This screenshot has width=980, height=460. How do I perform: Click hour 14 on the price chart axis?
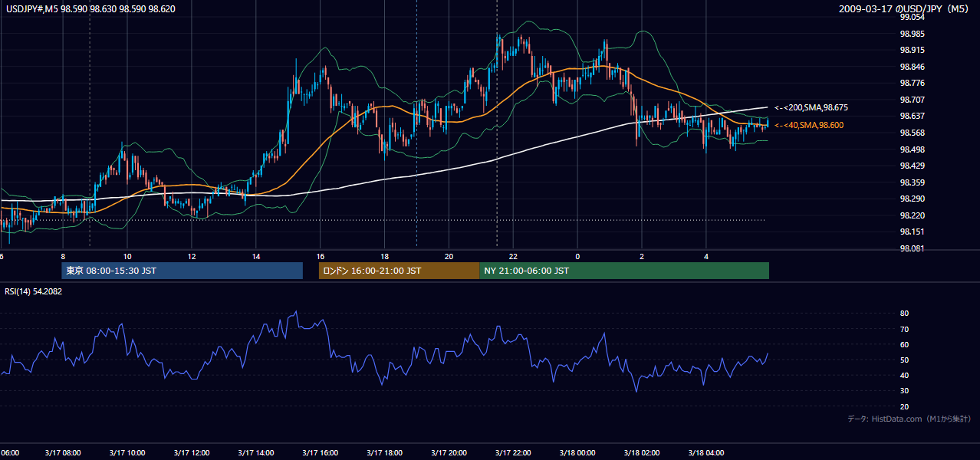point(255,256)
